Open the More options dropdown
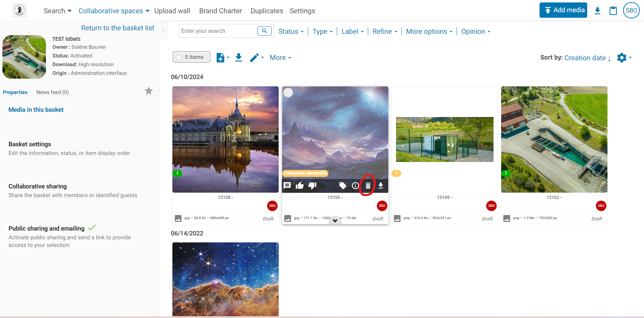The height and width of the screenshot is (318, 644). pos(429,32)
